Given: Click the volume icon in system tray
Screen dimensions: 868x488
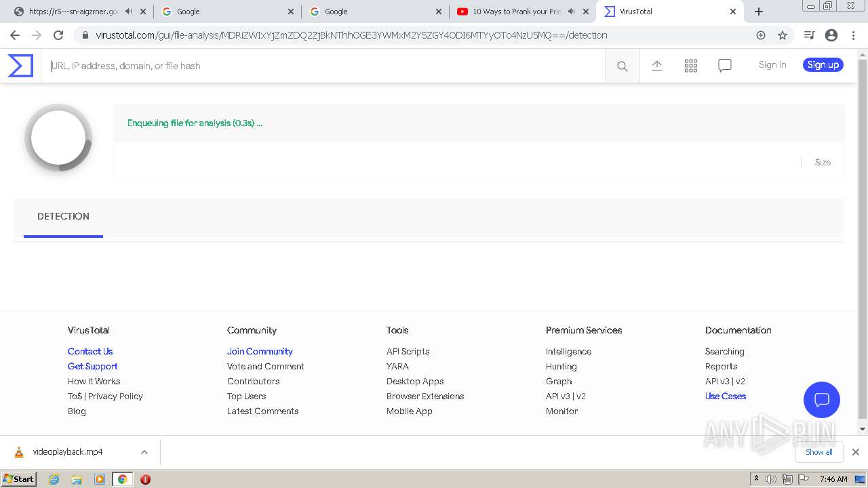Looking at the screenshot, I should tap(771, 479).
